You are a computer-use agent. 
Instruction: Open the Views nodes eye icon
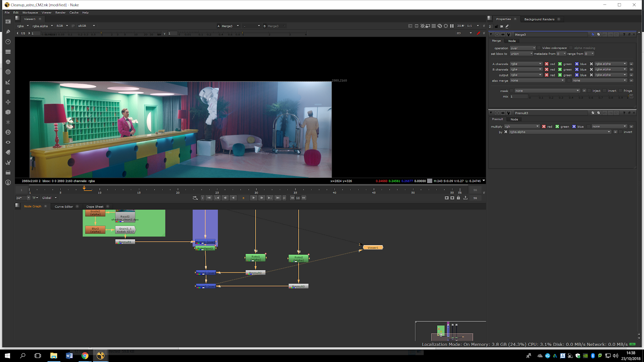tap(8, 142)
